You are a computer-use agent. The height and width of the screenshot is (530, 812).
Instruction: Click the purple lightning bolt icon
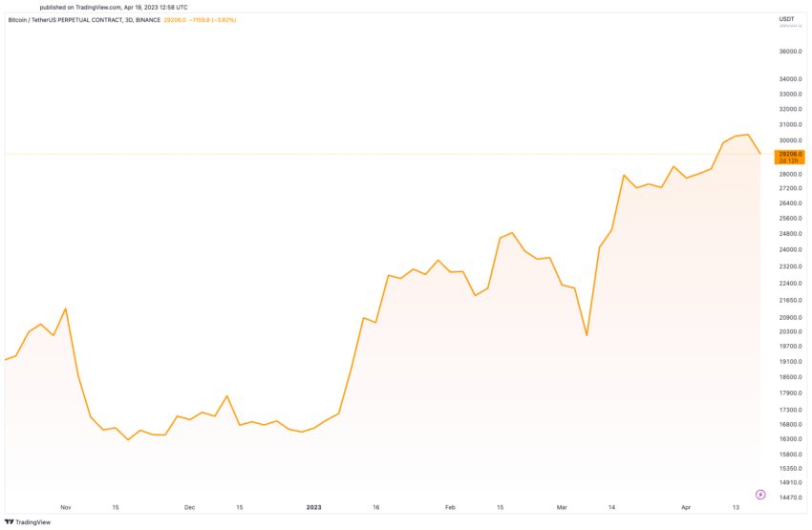760,494
